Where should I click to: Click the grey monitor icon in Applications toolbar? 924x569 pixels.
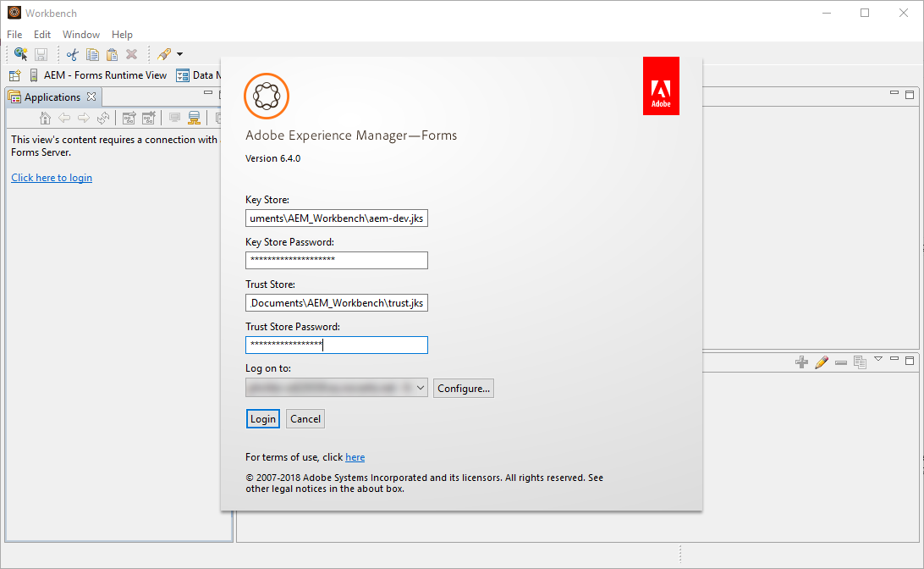click(174, 118)
